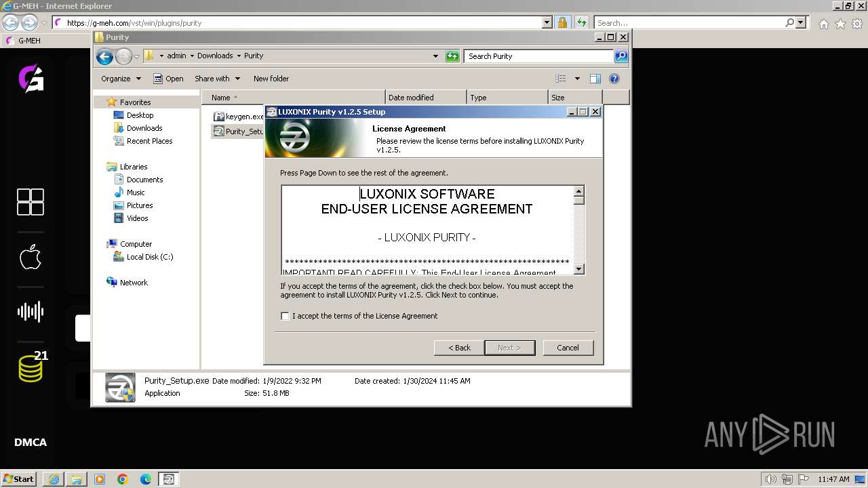
Task: Select Libraries in navigation pane
Action: (x=134, y=167)
